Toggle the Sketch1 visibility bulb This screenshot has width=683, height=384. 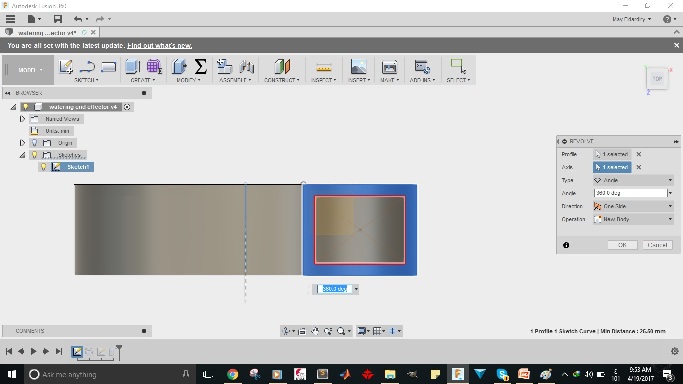44,167
